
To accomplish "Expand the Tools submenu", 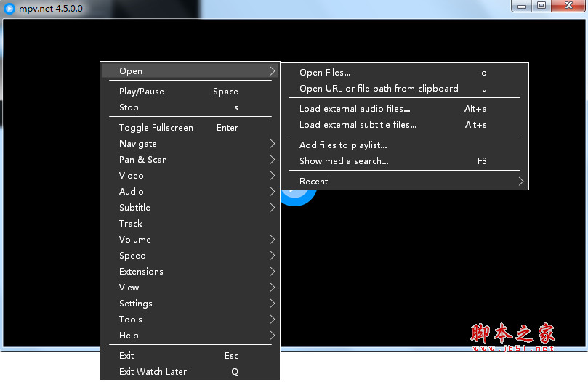I will coord(190,320).
